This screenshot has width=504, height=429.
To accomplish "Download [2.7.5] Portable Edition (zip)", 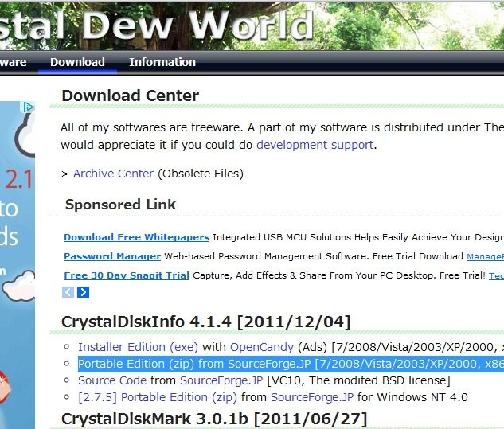I will tap(158, 397).
